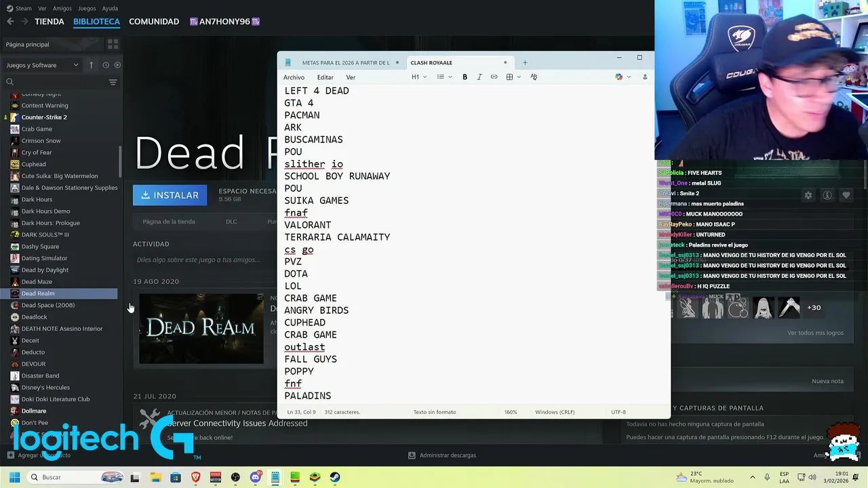Open the Amigos menu in Steam
Viewport: 868px width, 488px height.
click(x=62, y=8)
